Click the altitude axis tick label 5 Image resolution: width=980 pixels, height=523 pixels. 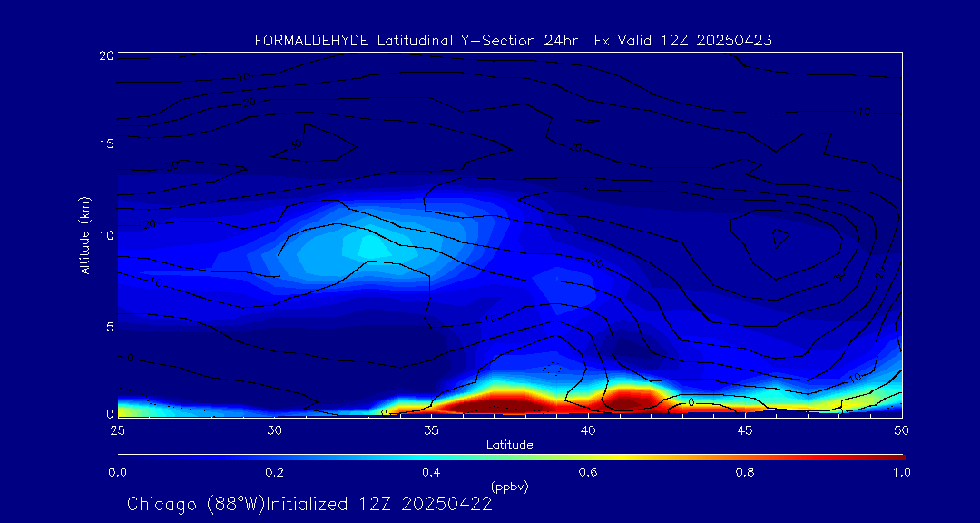coord(110,327)
